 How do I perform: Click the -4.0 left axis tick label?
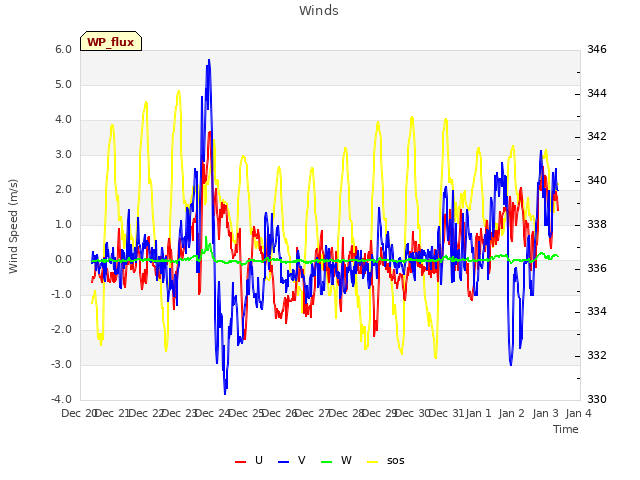click(61, 399)
